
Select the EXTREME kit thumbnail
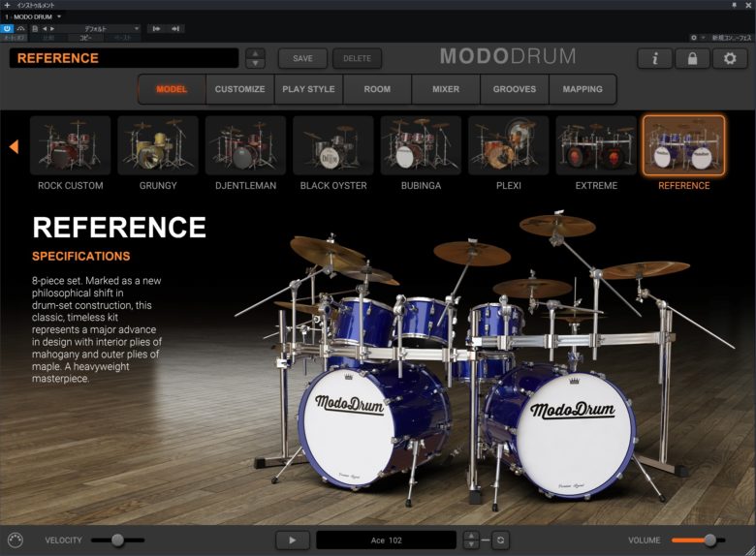[596, 145]
